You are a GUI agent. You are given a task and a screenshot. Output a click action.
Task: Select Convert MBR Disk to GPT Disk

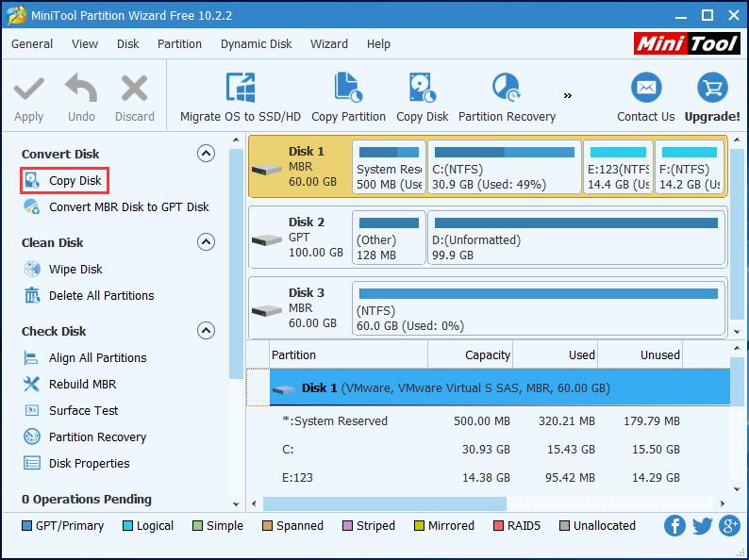click(x=116, y=206)
